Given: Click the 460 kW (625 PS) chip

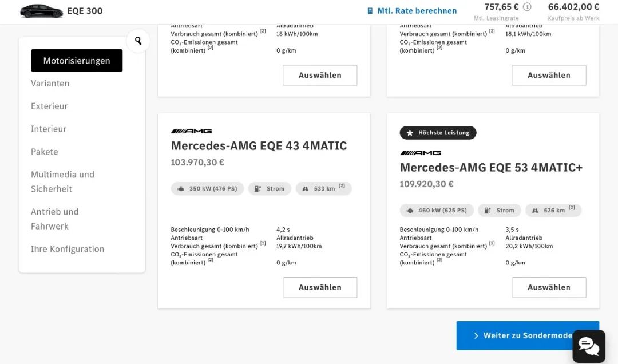Looking at the screenshot, I should pyautogui.click(x=436, y=211).
